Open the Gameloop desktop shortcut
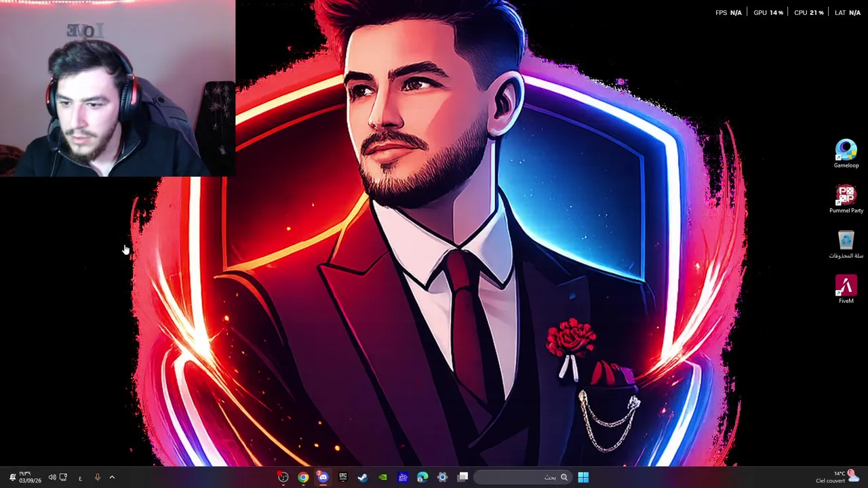 pos(846,153)
